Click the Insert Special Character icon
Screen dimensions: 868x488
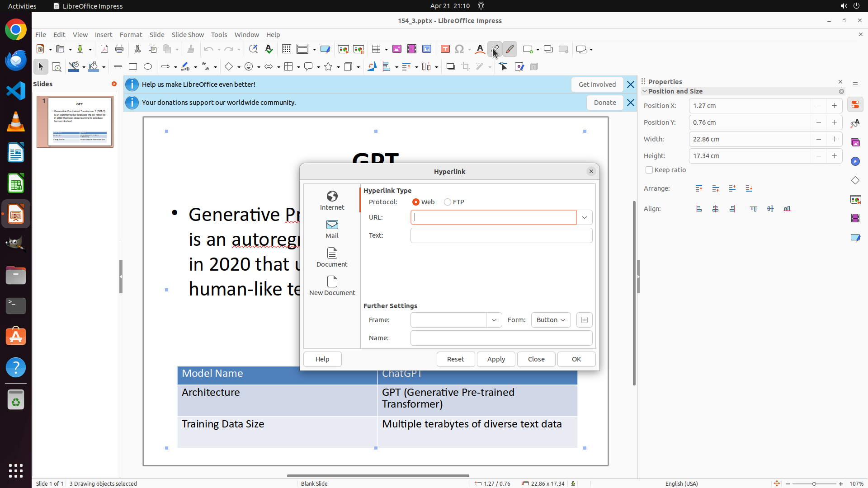coord(459,49)
